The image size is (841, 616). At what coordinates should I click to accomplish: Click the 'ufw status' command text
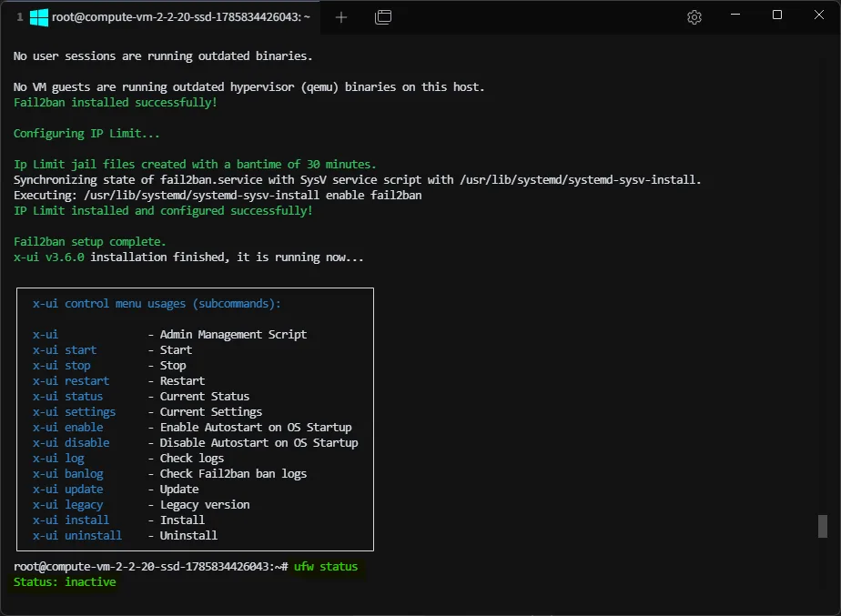pos(326,567)
